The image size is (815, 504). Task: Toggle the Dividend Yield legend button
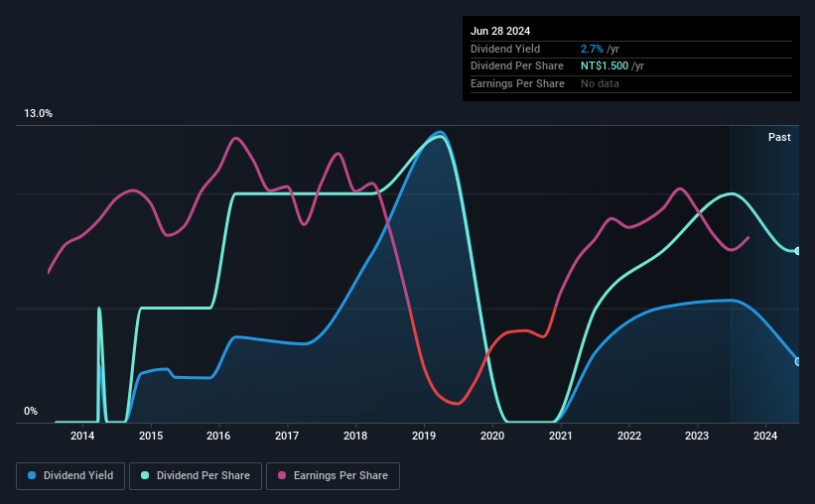pyautogui.click(x=70, y=476)
